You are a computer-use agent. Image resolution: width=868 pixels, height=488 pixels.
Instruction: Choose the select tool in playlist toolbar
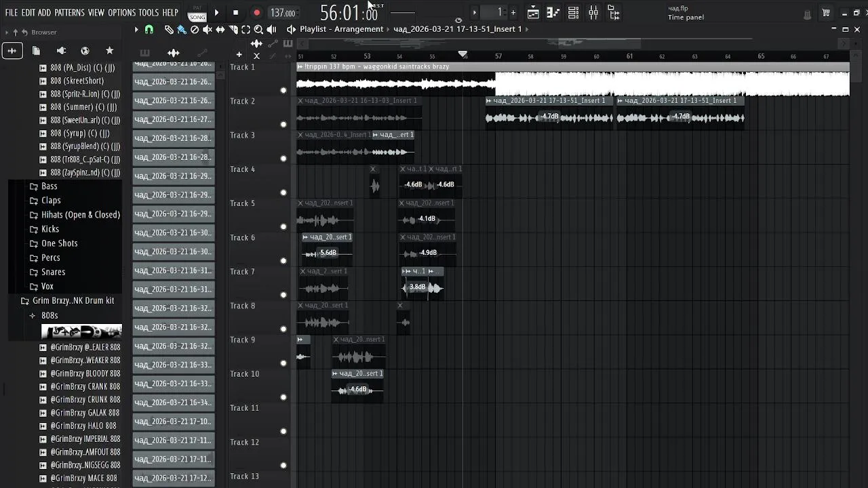(x=245, y=30)
